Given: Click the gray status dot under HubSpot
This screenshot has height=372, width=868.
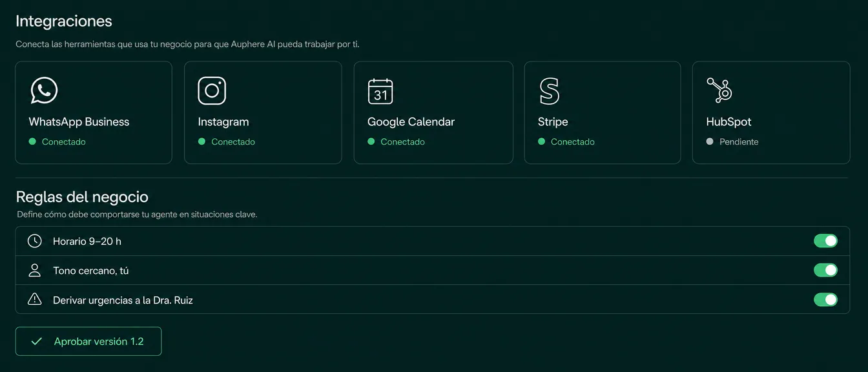Looking at the screenshot, I should tap(710, 141).
